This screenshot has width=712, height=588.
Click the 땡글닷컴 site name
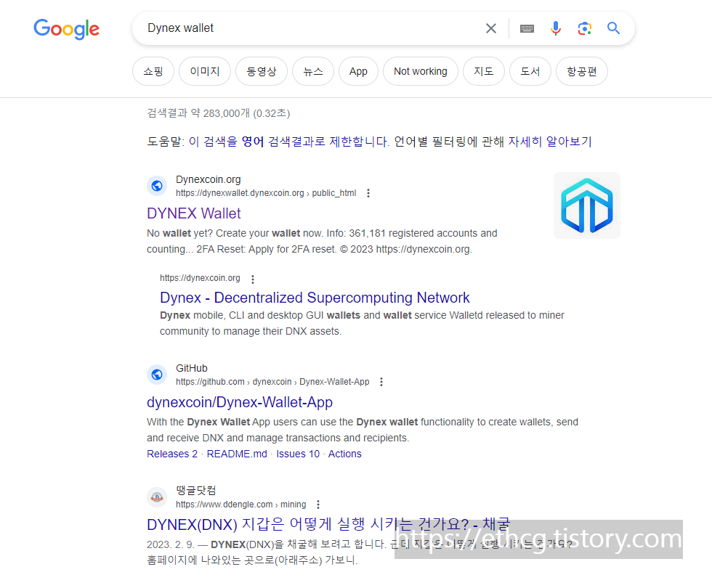coord(196,491)
